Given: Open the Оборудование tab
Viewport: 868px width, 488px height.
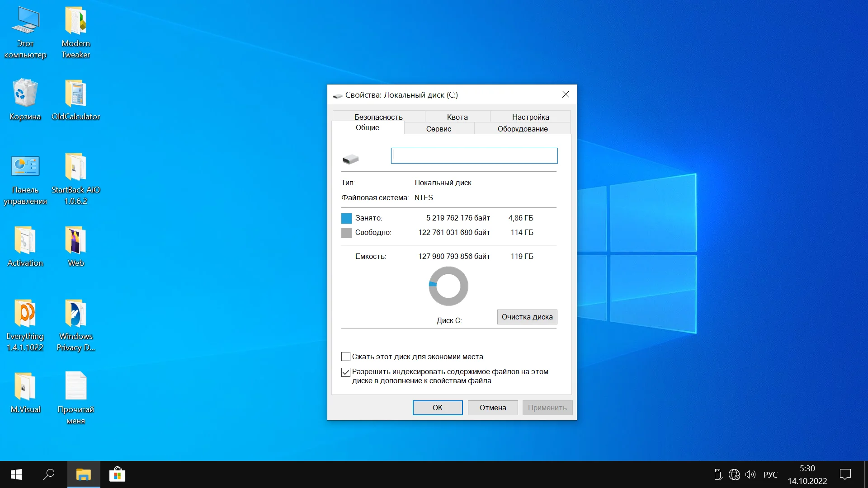Looking at the screenshot, I should 523,129.
